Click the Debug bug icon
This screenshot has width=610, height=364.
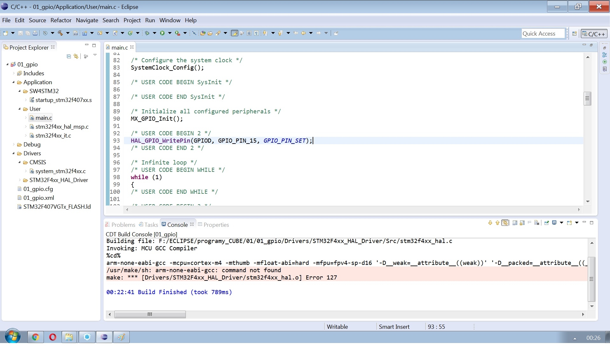(147, 33)
